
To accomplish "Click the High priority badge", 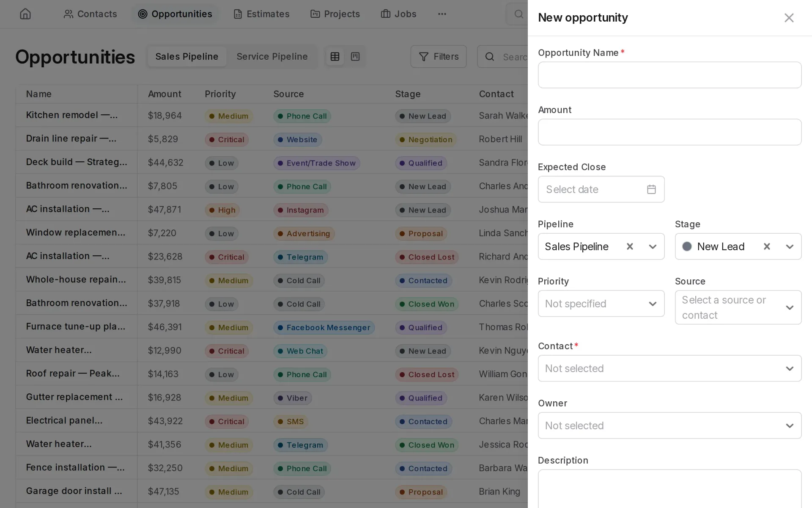I will (222, 210).
